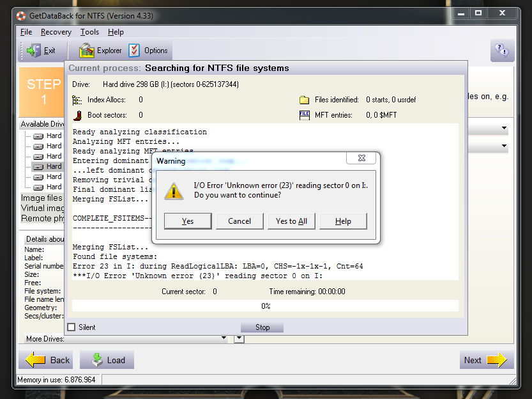This screenshot has height=399, width=532.
Task: Click the GetDataBack lifebuoy title icon
Action: pos(21,15)
